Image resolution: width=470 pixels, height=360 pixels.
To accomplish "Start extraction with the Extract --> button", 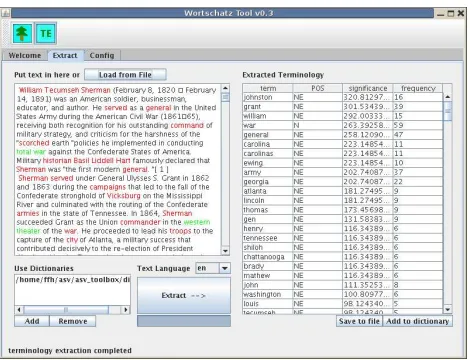I will 184,295.
